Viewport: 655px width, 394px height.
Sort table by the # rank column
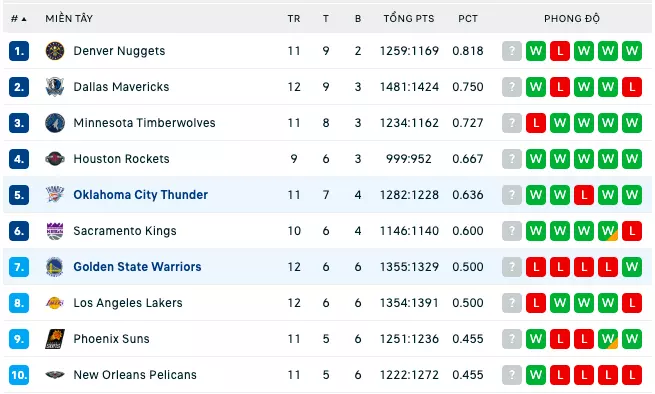coord(18,19)
